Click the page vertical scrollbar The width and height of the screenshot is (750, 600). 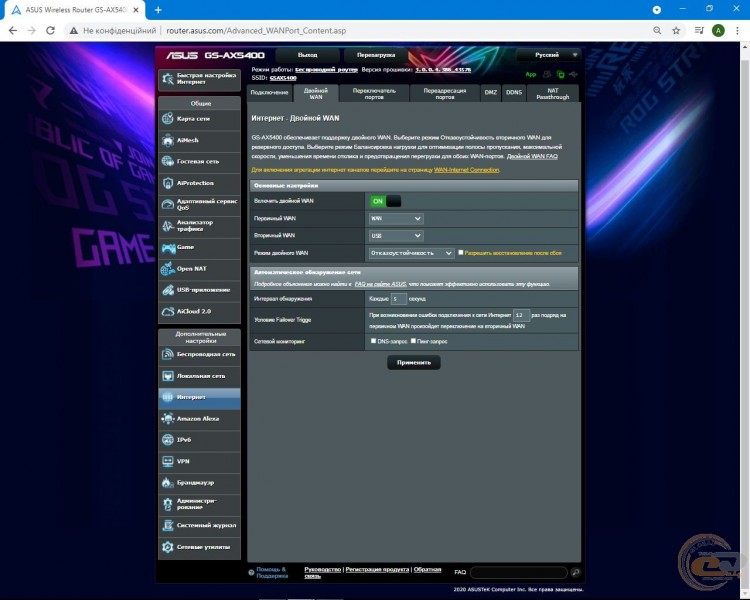pos(745,321)
